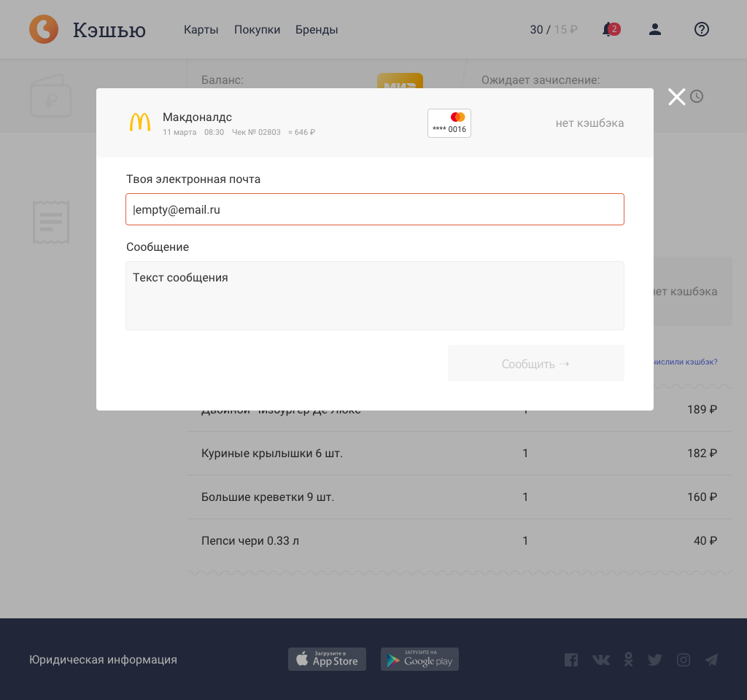Image resolution: width=747 pixels, height=700 pixels.
Task: Click the нет кэшбэка label in the dialog
Action: click(589, 122)
